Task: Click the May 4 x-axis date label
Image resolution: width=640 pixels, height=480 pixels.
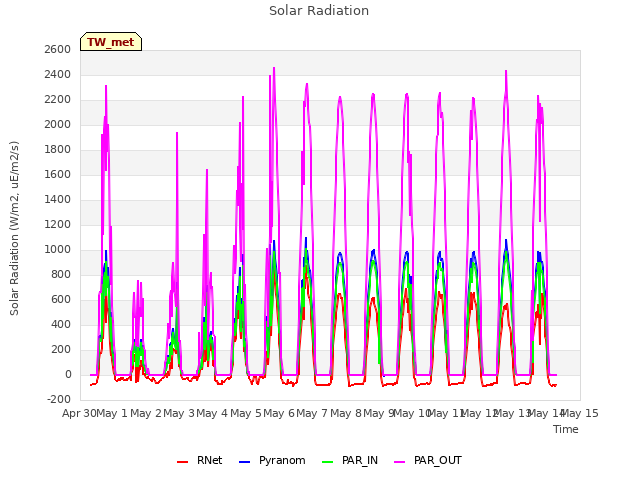Action: (212, 413)
